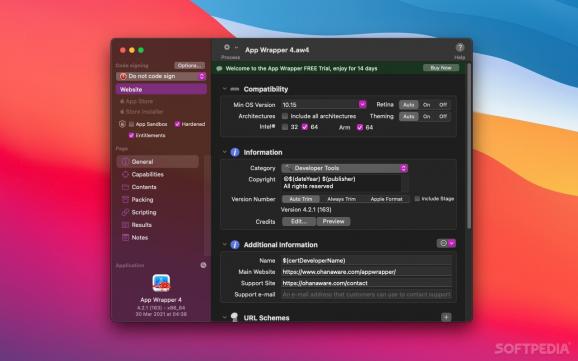Enable Include Stage checkbox

tap(417, 199)
